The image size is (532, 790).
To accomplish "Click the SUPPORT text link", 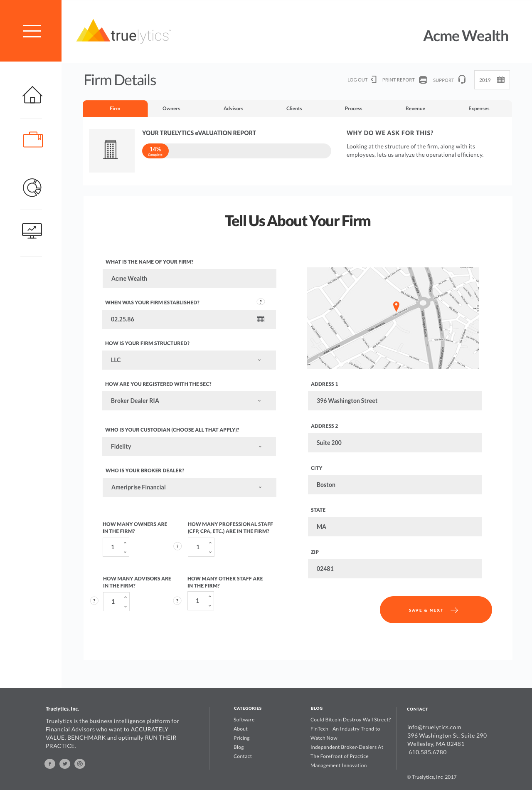I will (443, 80).
